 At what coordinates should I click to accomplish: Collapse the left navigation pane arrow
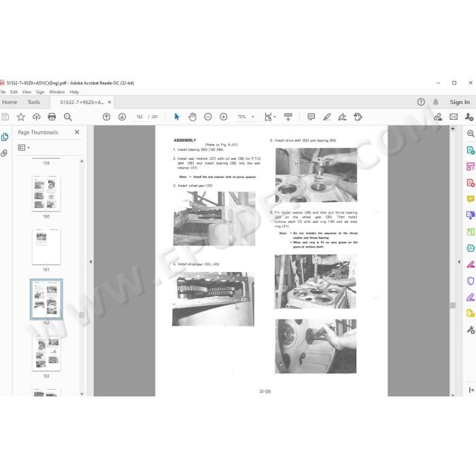[90, 262]
